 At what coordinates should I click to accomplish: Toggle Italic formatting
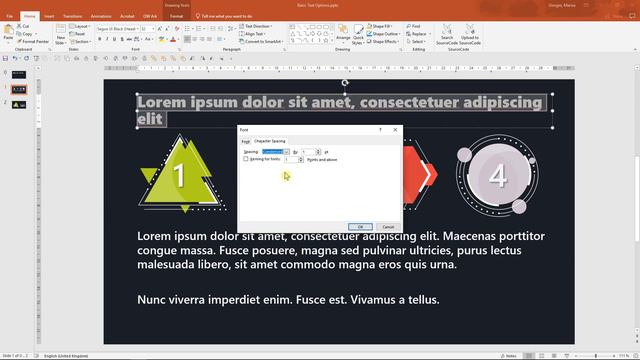point(107,40)
